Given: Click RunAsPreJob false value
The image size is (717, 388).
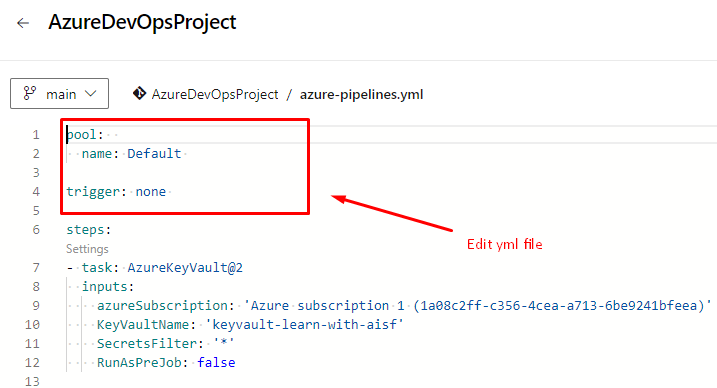Looking at the screenshot, I should point(216,362).
